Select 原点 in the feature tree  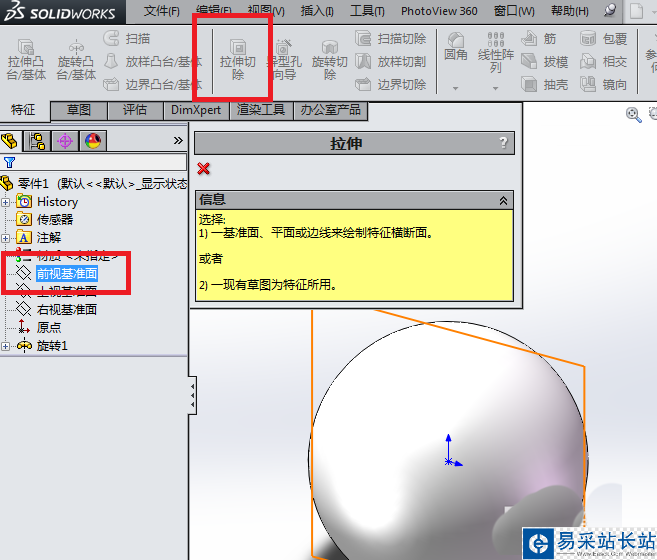click(49, 327)
